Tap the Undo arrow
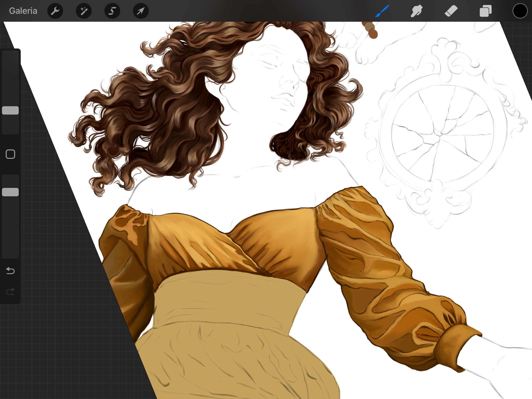 click(10, 271)
